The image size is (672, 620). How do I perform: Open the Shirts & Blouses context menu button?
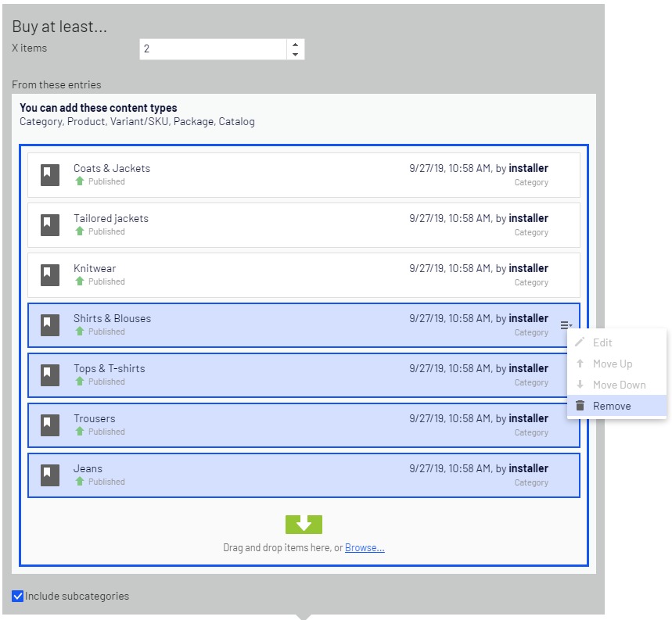pyautogui.click(x=566, y=325)
